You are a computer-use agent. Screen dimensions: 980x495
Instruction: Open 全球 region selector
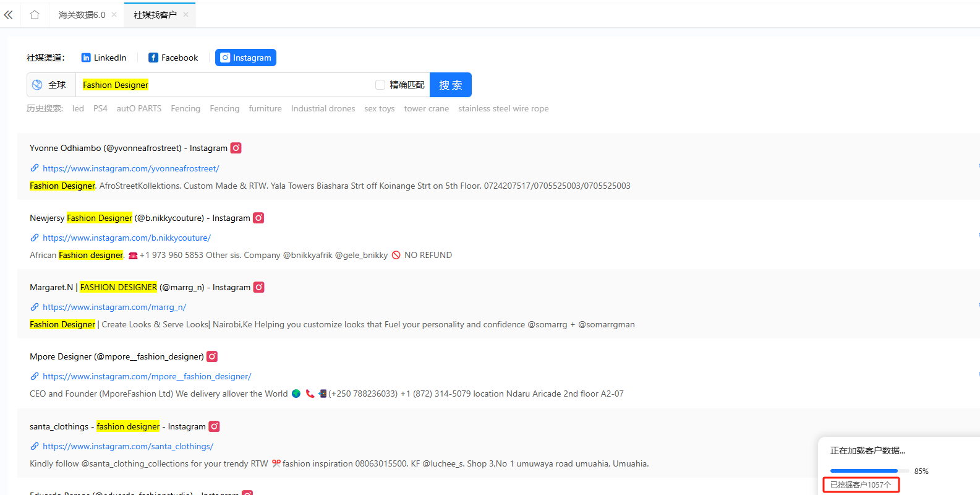[x=51, y=85]
